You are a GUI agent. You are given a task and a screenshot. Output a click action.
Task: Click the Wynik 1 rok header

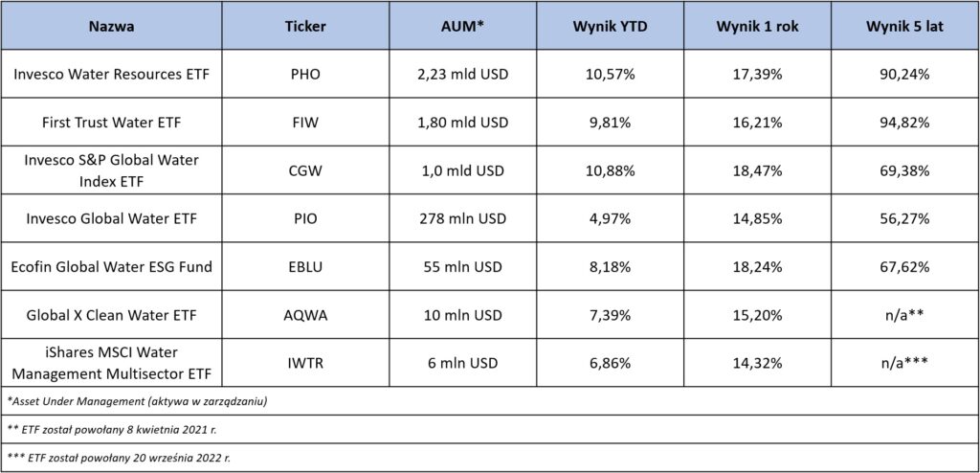[758, 26]
